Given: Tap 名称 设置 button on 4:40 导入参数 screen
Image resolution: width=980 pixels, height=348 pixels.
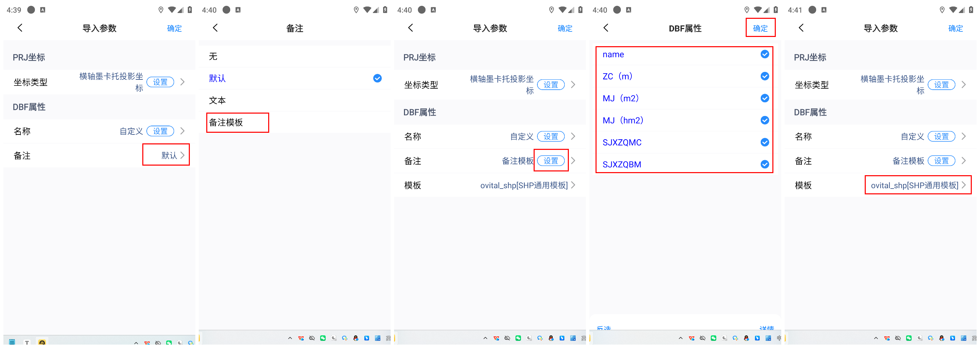Looking at the screenshot, I should click(x=551, y=136).
